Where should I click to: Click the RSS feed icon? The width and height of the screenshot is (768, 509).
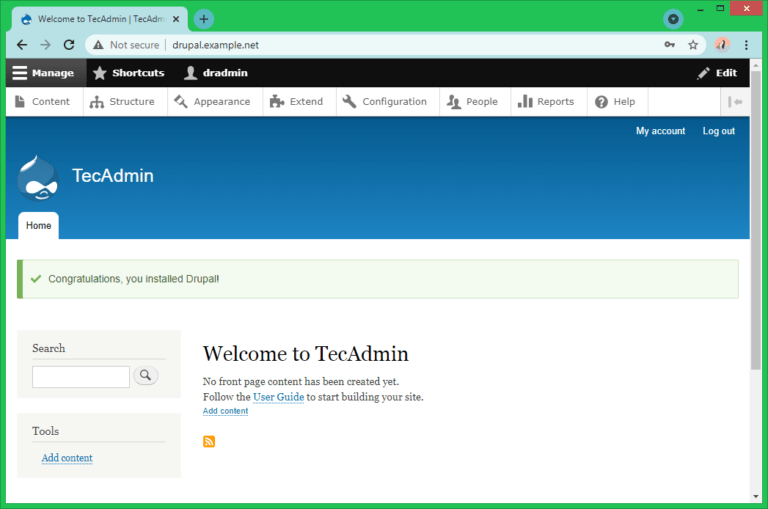click(x=209, y=441)
